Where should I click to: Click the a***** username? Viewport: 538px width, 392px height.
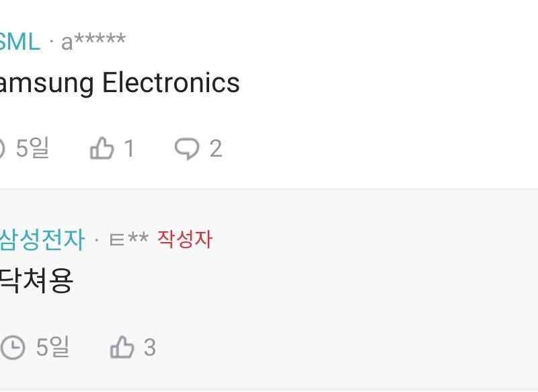click(x=93, y=42)
